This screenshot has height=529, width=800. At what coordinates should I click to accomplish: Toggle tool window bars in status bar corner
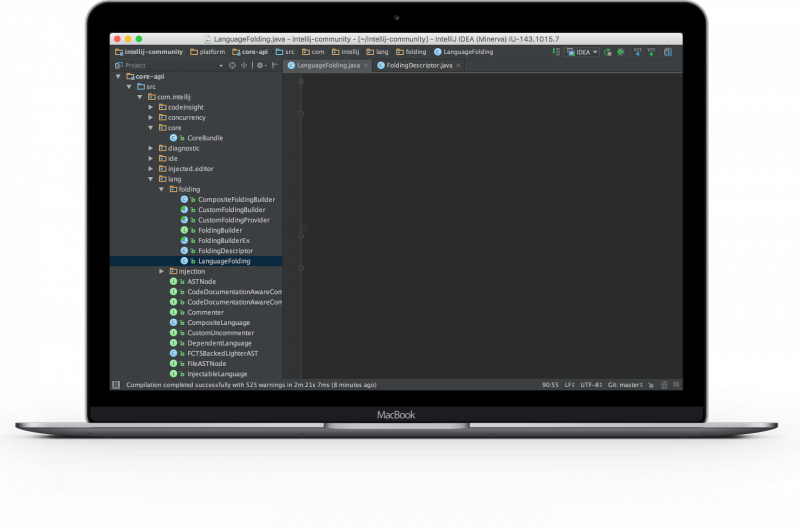(116, 384)
